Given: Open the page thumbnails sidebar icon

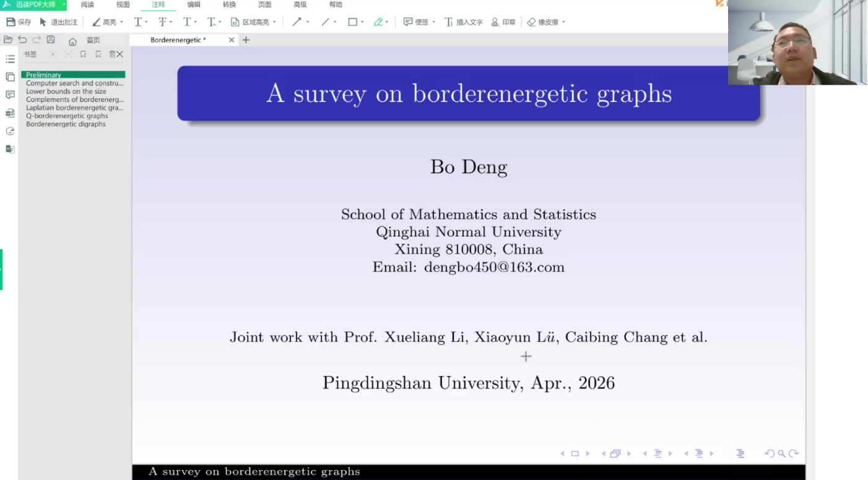Looking at the screenshot, I should pyautogui.click(x=10, y=77).
